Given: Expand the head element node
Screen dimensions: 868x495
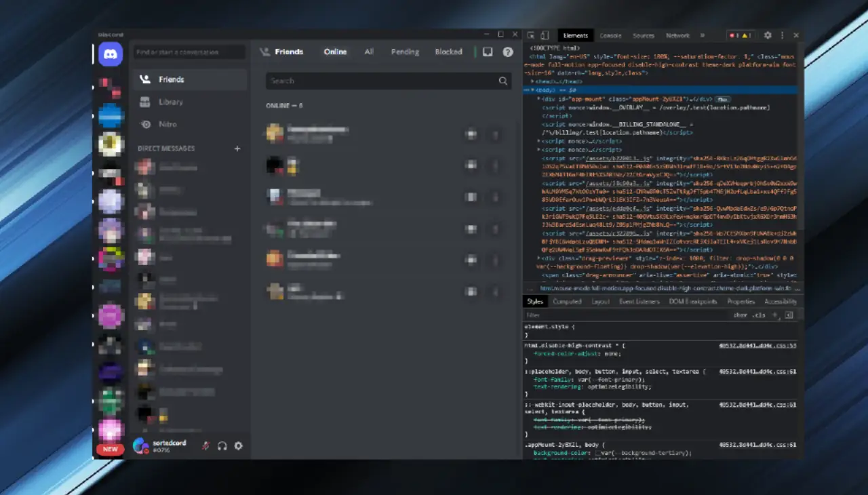Looking at the screenshot, I should pyautogui.click(x=533, y=81).
